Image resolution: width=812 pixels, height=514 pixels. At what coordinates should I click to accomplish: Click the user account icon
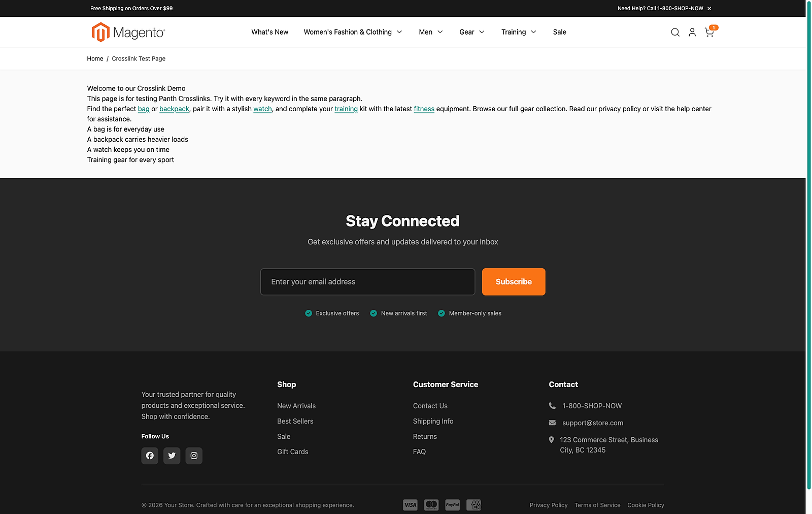point(692,32)
